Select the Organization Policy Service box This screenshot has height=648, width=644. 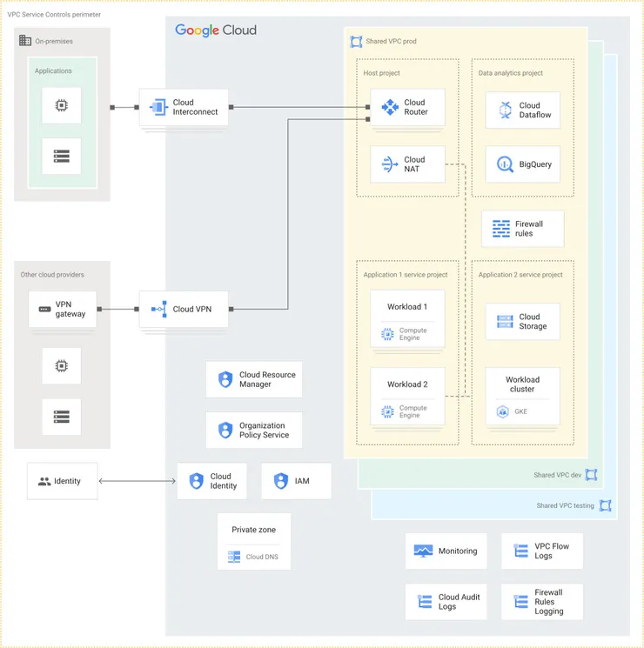(254, 431)
